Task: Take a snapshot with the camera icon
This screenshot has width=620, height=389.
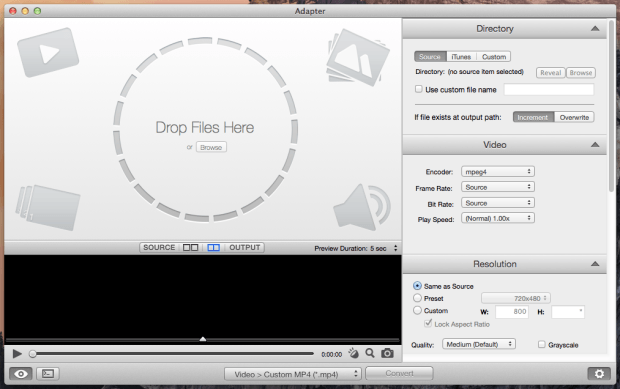Action: point(387,353)
